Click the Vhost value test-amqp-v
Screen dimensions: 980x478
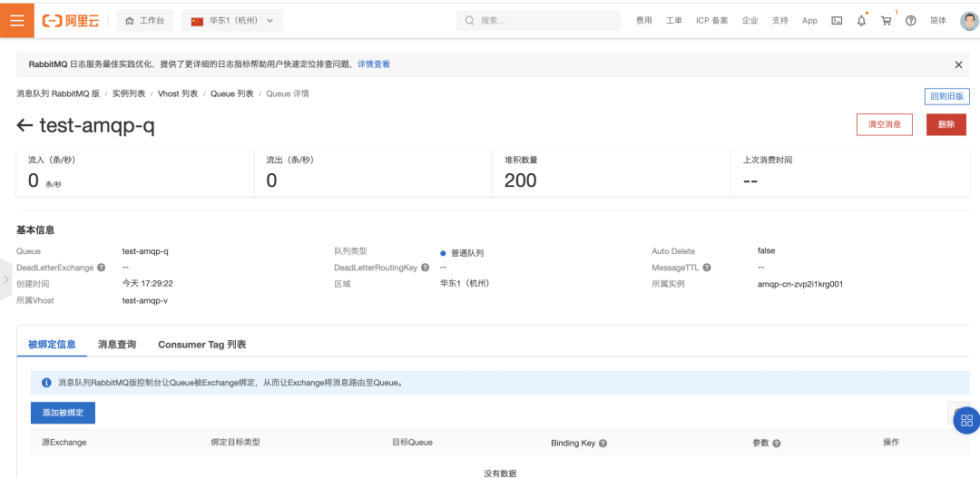coord(145,300)
